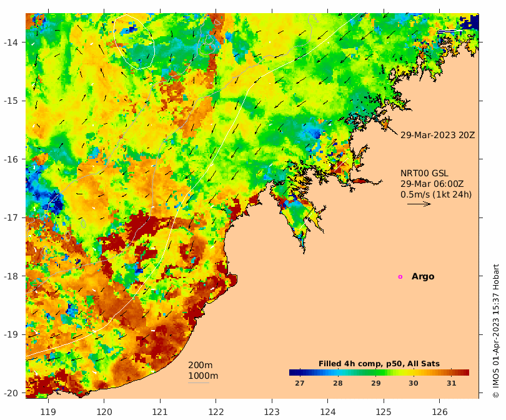Click the latitude label -19
This screenshot has height=420, width=506.
(x=11, y=334)
